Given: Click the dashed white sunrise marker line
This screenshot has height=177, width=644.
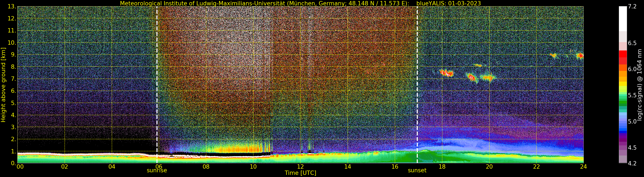Looking at the screenshot, I should pyautogui.click(x=157, y=85).
